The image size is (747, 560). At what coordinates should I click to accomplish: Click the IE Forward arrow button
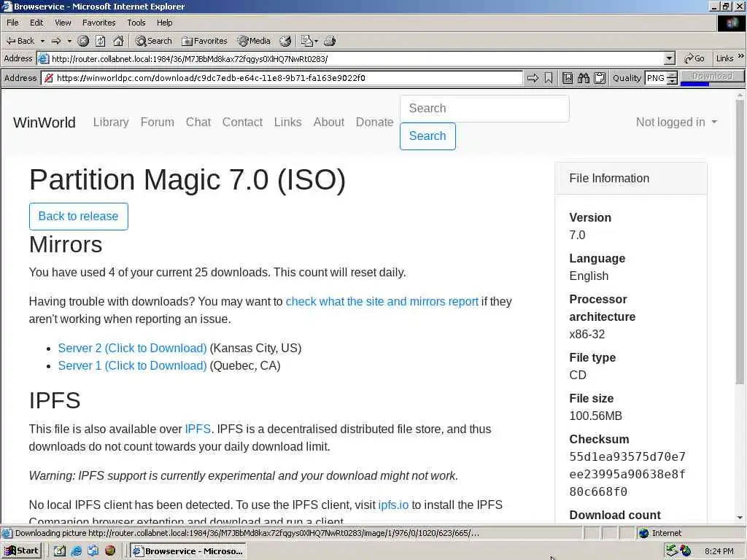56,41
